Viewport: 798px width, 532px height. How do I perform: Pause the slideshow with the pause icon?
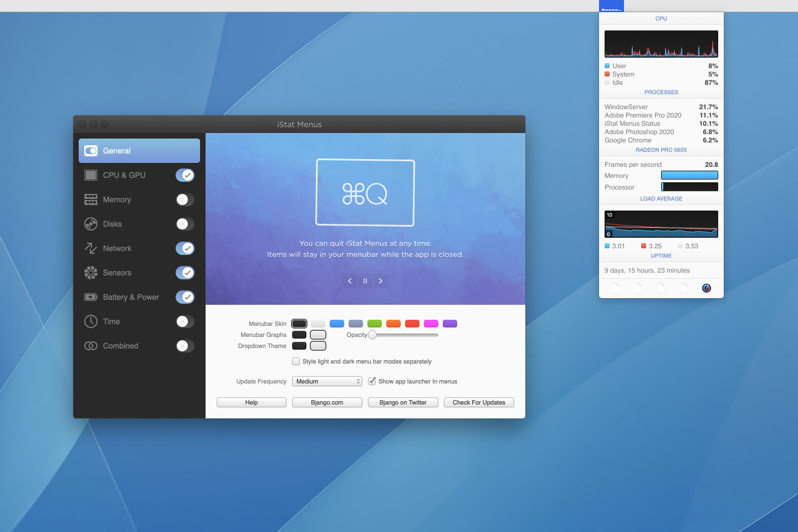(x=365, y=281)
